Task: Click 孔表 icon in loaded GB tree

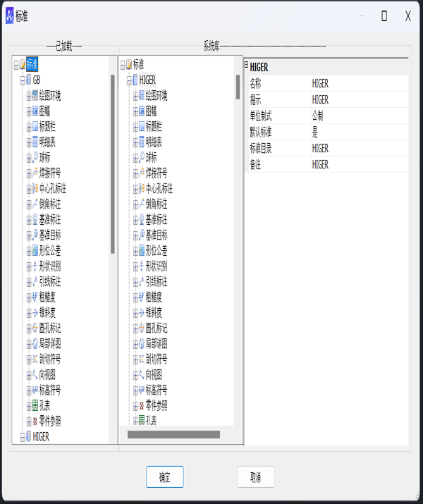Action: (x=35, y=405)
